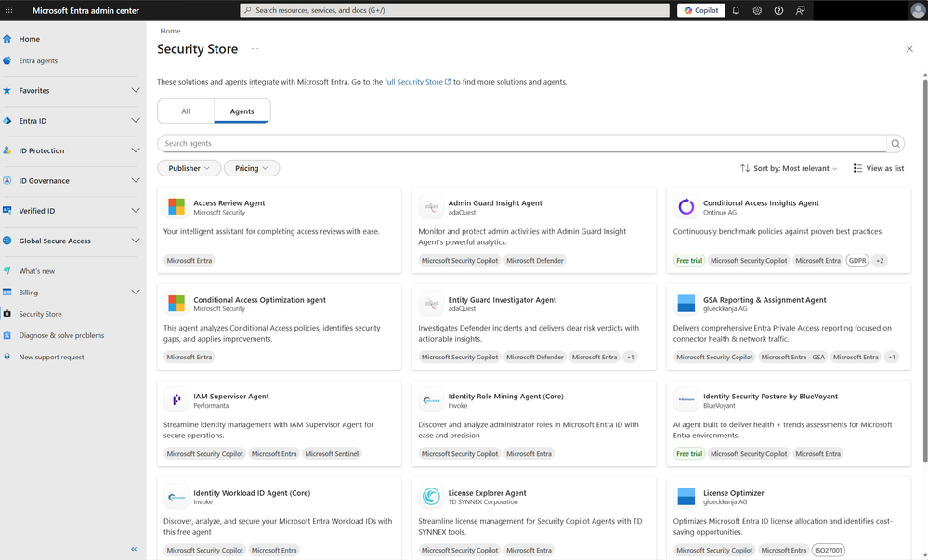Click the Billing sidebar icon
This screenshot has width=928, height=560.
(x=7, y=292)
